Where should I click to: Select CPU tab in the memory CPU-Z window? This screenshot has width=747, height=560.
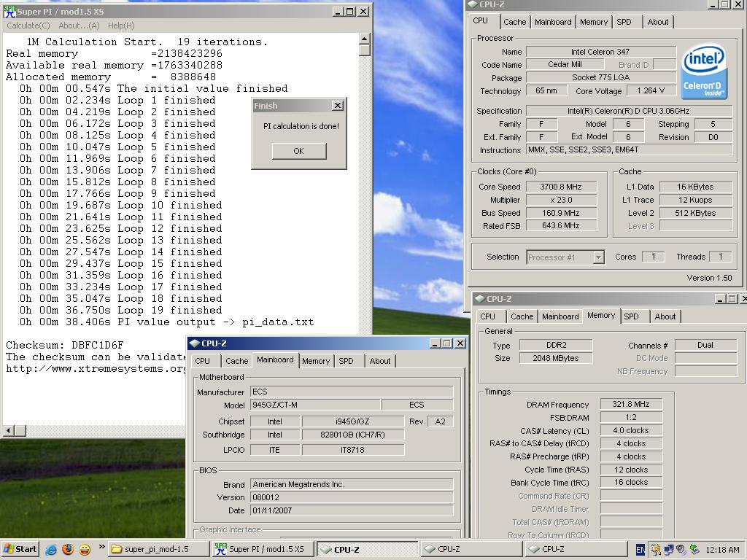click(487, 316)
